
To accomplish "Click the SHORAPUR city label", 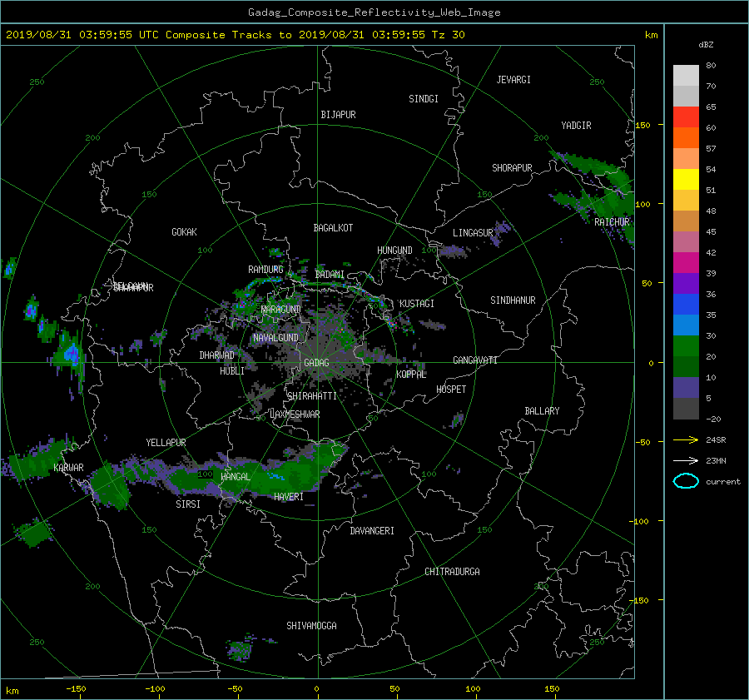I will pyautogui.click(x=512, y=168).
